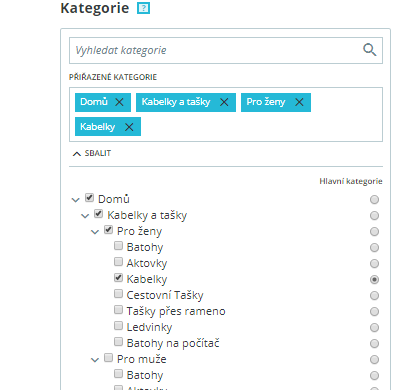Screen dimensions: 396x390
Task: Select the Kabelky main category radio
Action: click(x=374, y=280)
